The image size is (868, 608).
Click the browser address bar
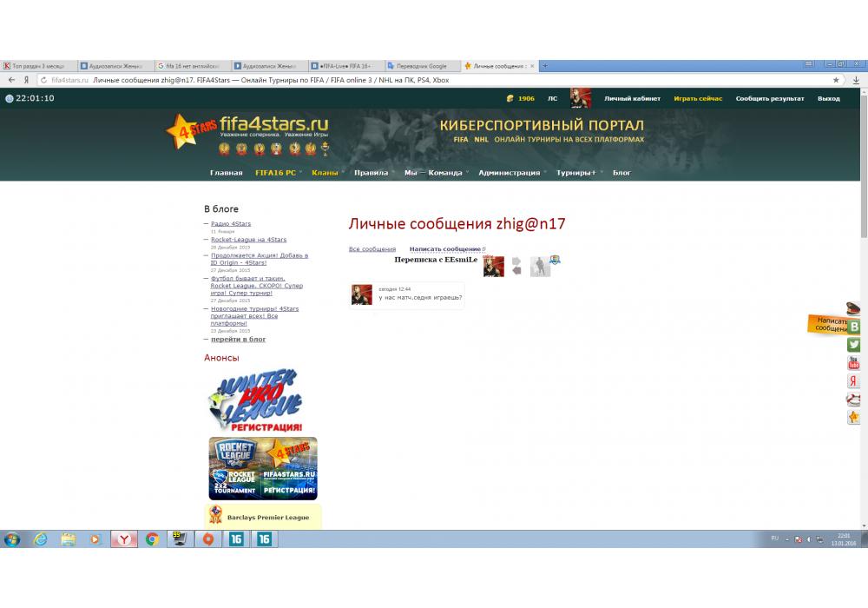[434, 80]
